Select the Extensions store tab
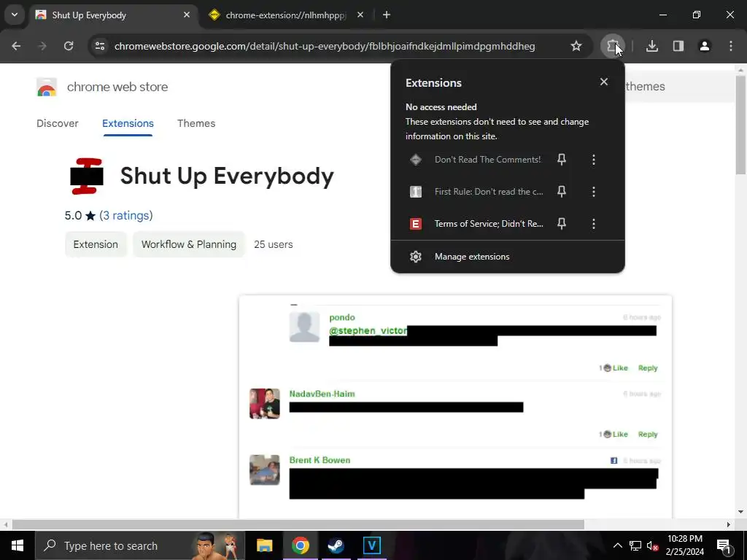This screenshot has height=560, width=747. [x=128, y=123]
